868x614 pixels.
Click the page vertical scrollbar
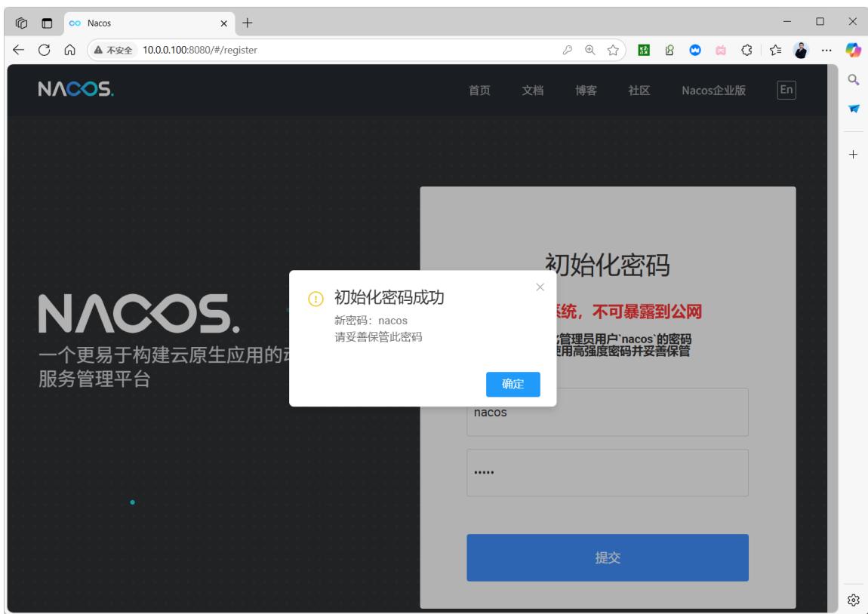pyautogui.click(x=832, y=337)
